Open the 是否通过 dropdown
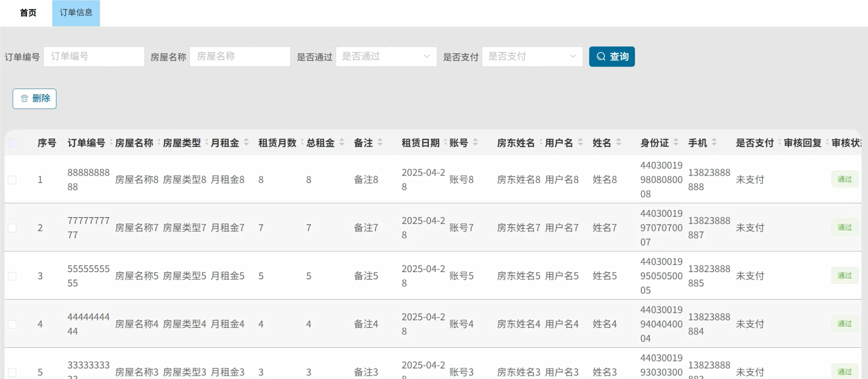 point(386,57)
